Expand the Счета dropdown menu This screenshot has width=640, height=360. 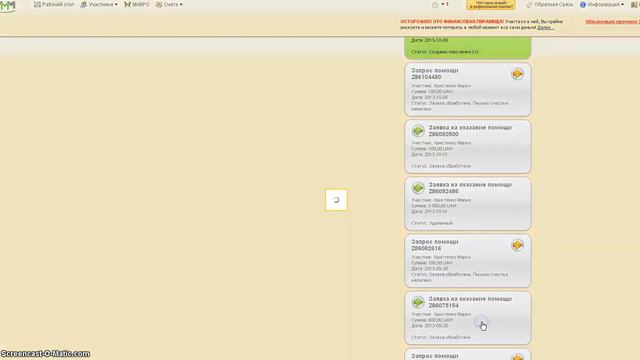click(169, 4)
